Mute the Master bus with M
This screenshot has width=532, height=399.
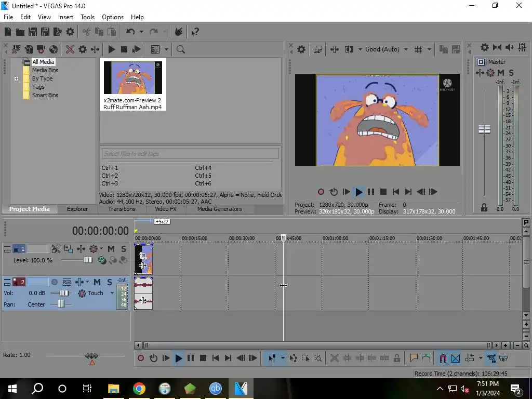coord(501,73)
